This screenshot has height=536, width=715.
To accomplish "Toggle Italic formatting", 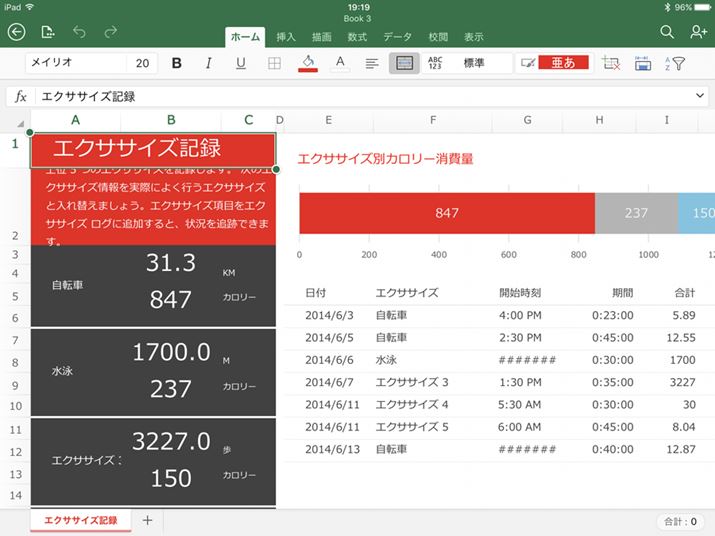I will click(208, 63).
